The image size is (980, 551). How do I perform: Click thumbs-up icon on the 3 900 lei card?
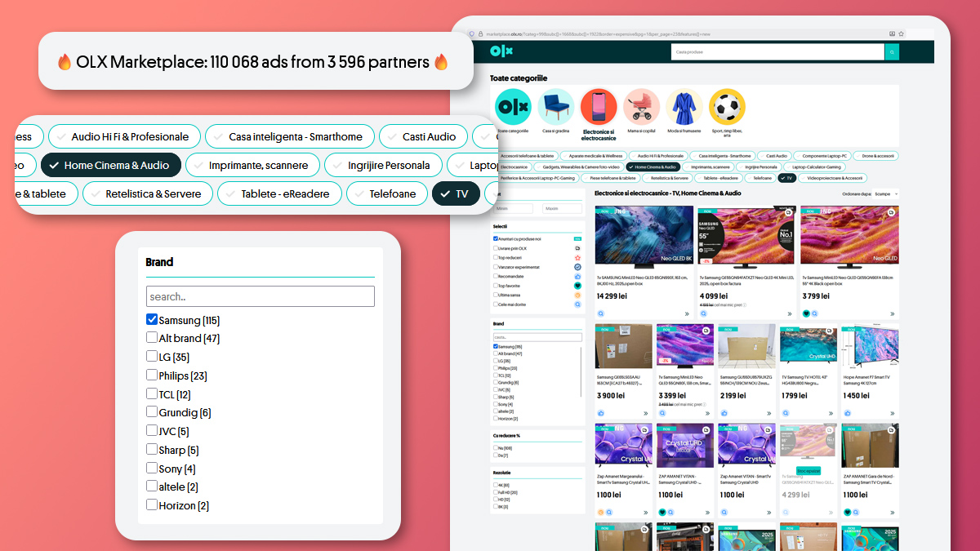coord(601,413)
